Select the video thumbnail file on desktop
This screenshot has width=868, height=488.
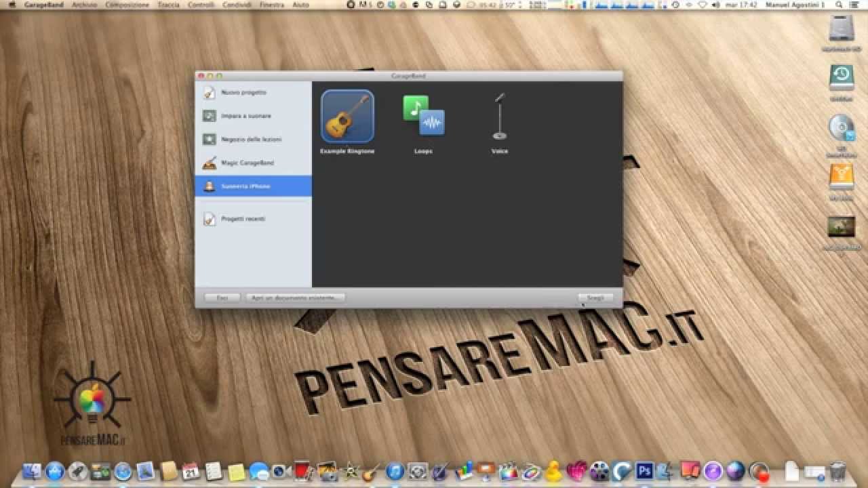click(x=842, y=227)
